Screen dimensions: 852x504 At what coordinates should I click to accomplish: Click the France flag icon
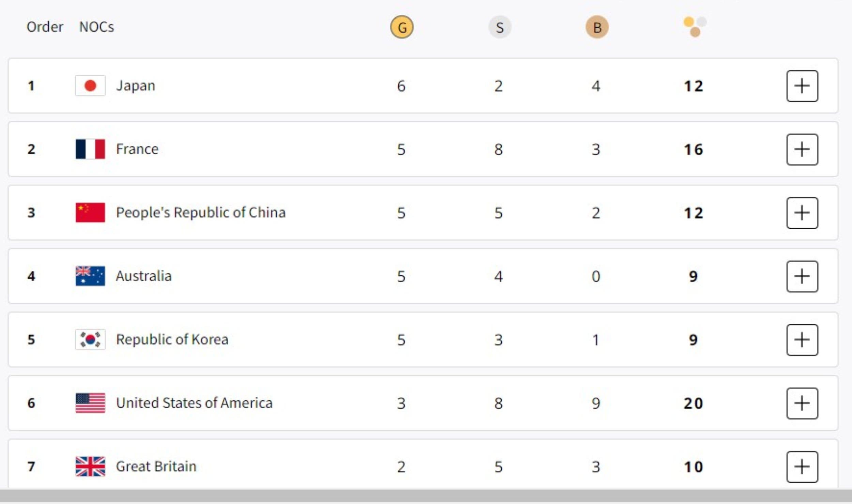[90, 149]
